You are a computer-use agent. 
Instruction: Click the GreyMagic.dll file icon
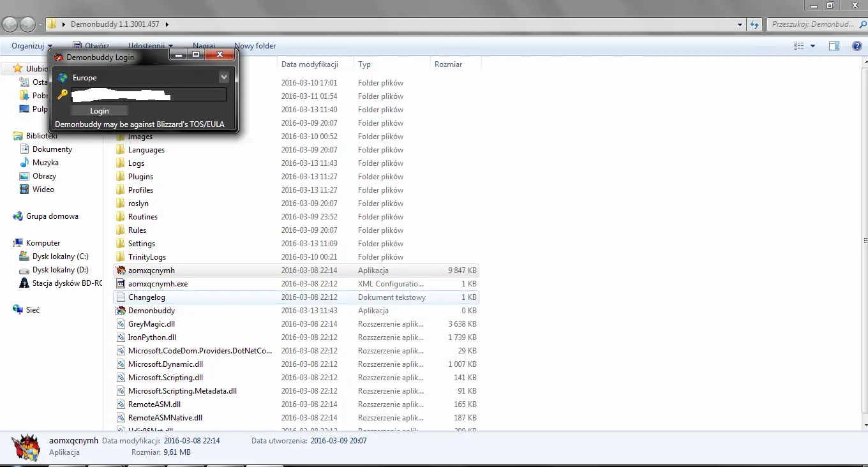coord(121,324)
